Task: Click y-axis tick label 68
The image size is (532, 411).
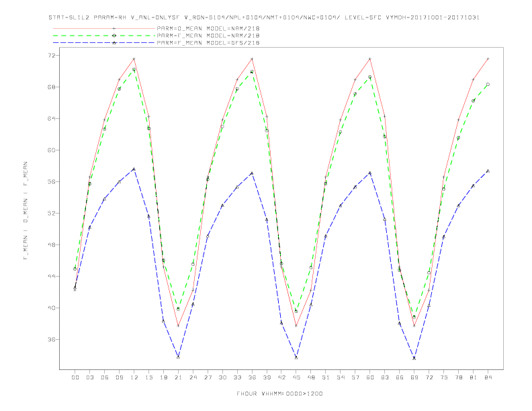Action: pyautogui.click(x=53, y=87)
